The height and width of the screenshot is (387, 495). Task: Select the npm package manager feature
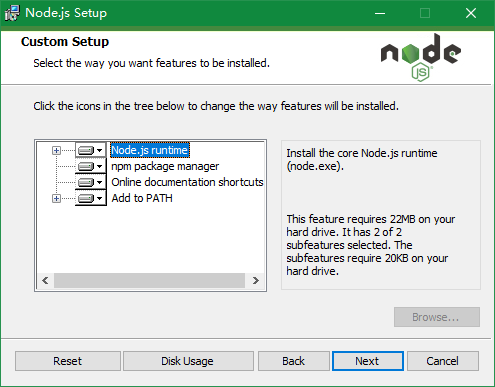pyautogui.click(x=165, y=166)
